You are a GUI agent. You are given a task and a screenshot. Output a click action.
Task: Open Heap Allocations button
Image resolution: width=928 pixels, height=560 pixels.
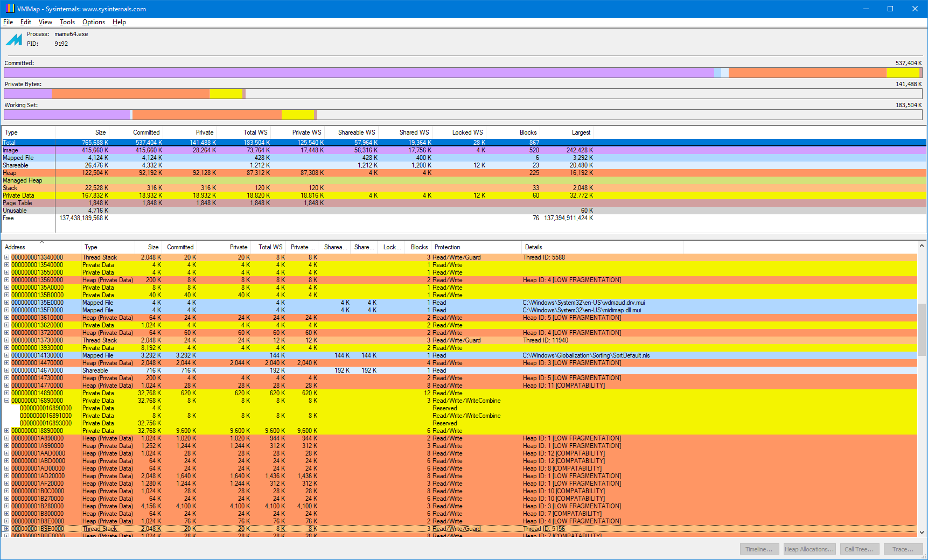point(809,549)
